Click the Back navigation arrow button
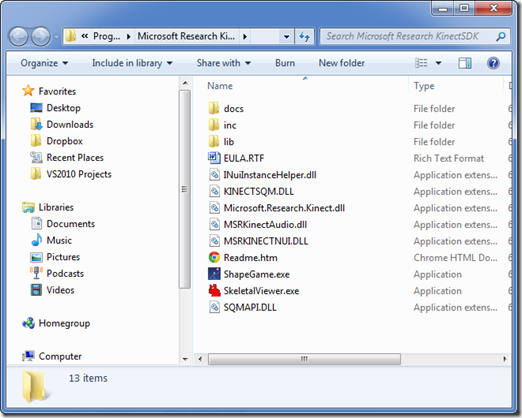522x418 pixels. 18,36
